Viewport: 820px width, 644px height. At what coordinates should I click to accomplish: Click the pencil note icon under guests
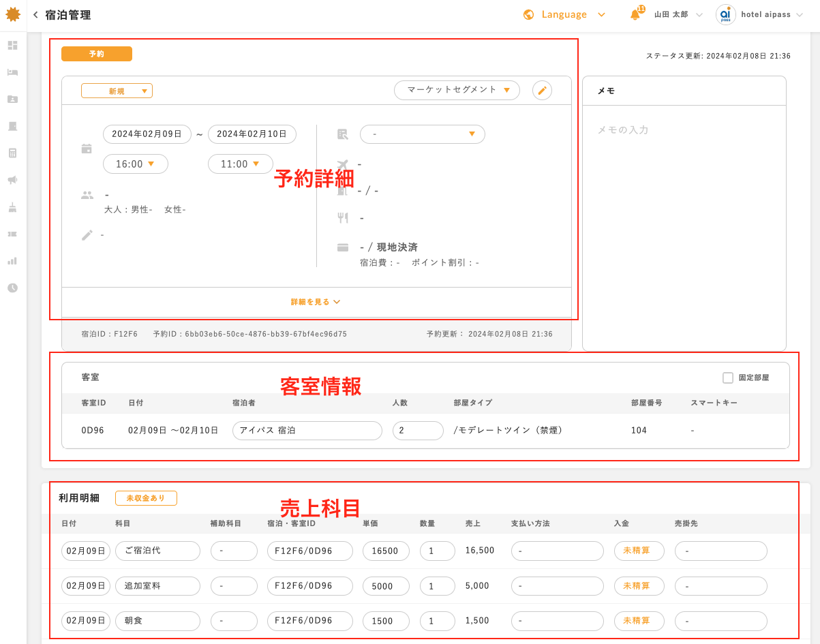[x=87, y=234]
